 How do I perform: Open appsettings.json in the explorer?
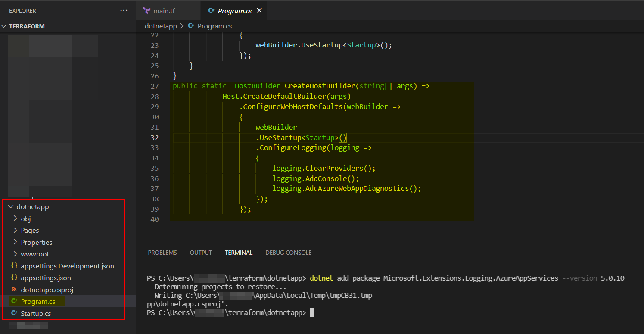pyautogui.click(x=46, y=278)
